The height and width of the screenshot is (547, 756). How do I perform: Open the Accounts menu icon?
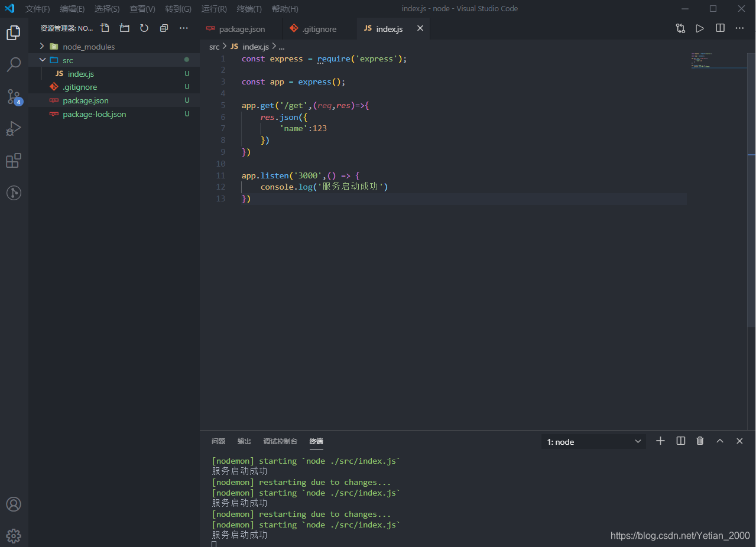[14, 504]
